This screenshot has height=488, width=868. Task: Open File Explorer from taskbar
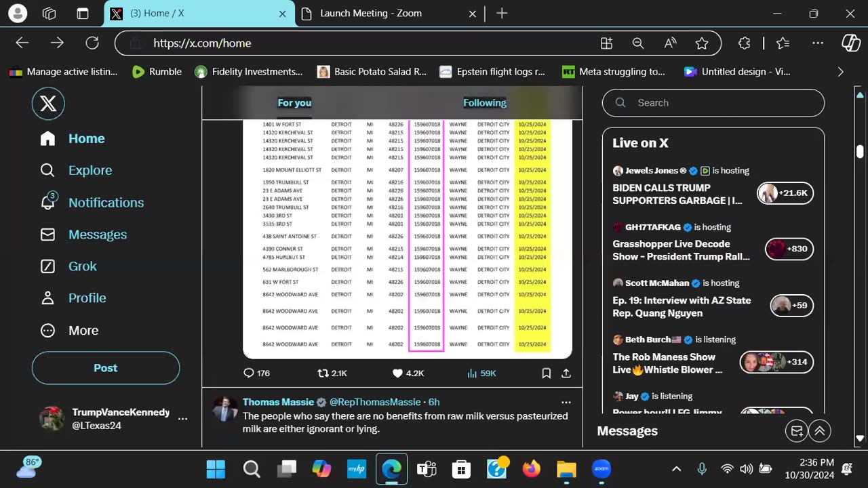(x=566, y=469)
